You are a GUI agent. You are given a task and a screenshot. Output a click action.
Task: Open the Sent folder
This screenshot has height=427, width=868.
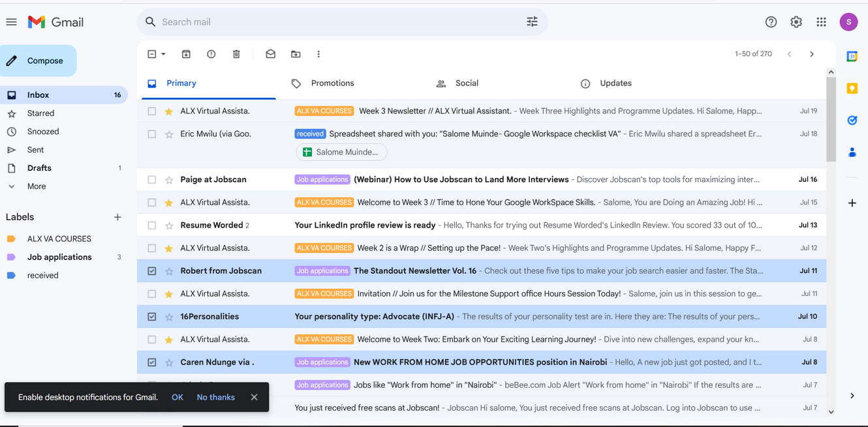click(35, 150)
